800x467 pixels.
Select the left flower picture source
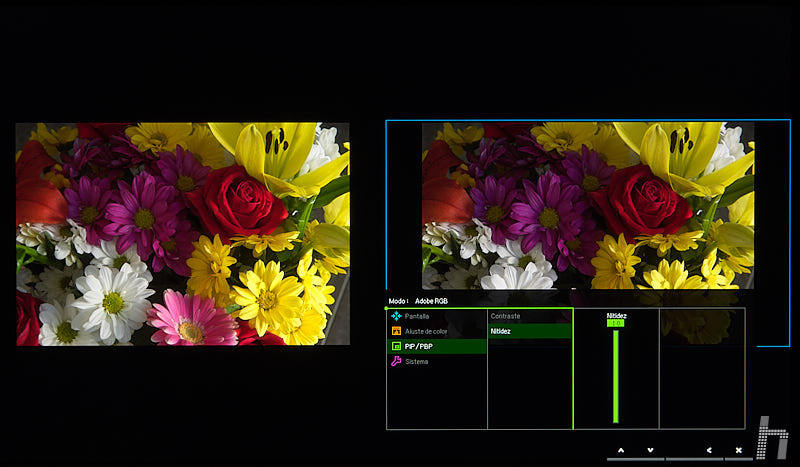(x=182, y=234)
